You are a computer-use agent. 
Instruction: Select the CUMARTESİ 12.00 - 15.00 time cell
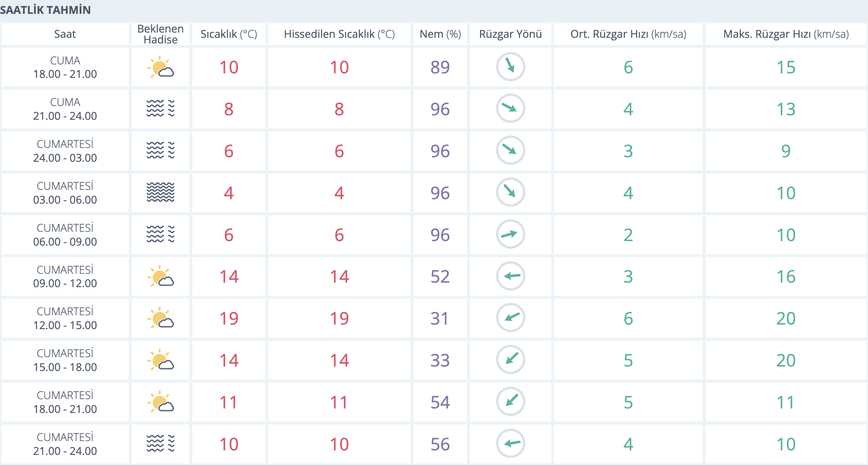click(65, 318)
